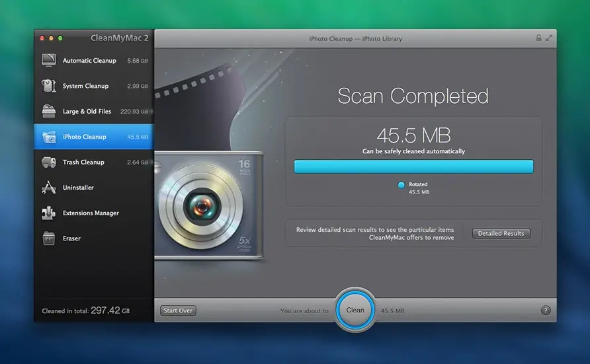The image size is (590, 364).
Task: Click the CleanMyMac 2 app title
Action: click(120, 38)
